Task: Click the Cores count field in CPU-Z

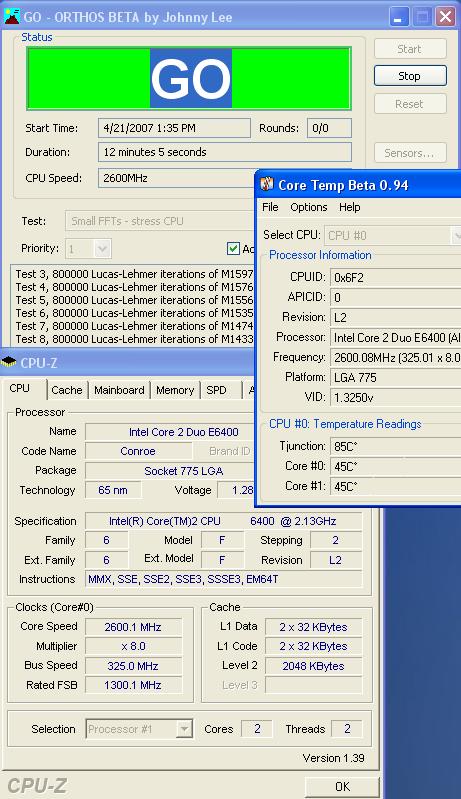Action: [257, 729]
